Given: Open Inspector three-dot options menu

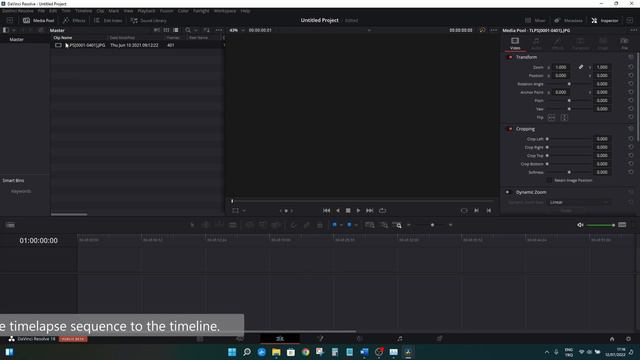Looking at the screenshot, I should click(x=633, y=30).
